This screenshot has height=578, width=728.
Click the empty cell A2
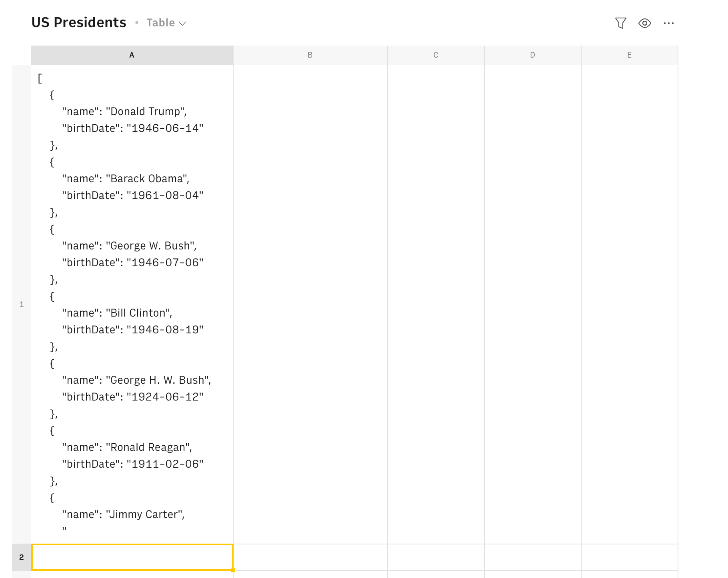[132, 557]
